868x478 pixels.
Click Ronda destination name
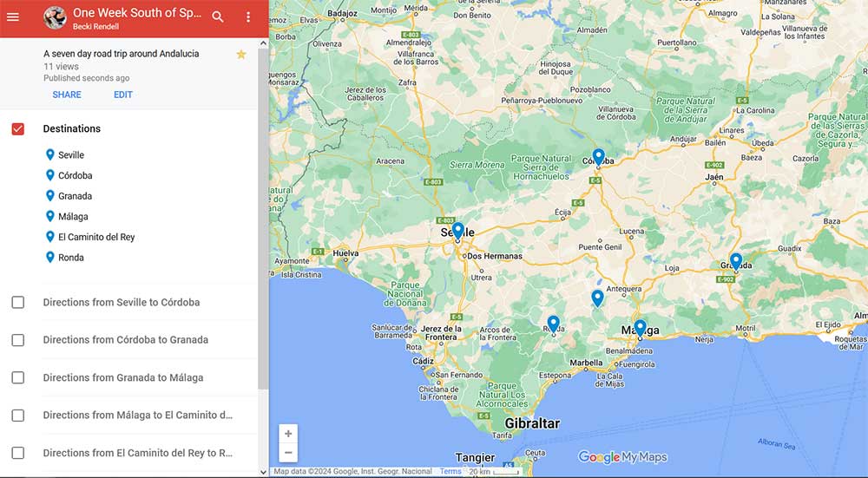point(71,258)
